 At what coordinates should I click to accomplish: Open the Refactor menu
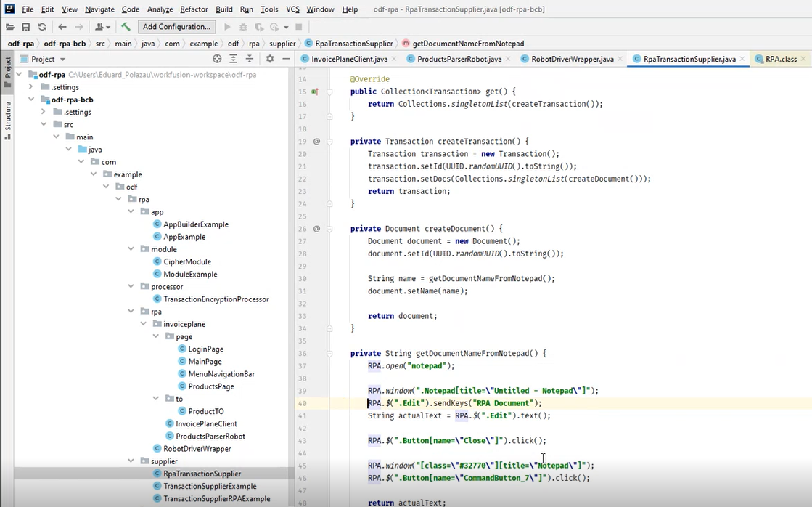point(194,9)
